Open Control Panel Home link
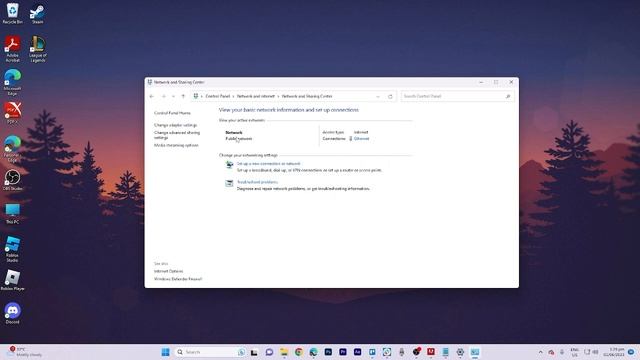The image size is (640, 360). [172, 113]
